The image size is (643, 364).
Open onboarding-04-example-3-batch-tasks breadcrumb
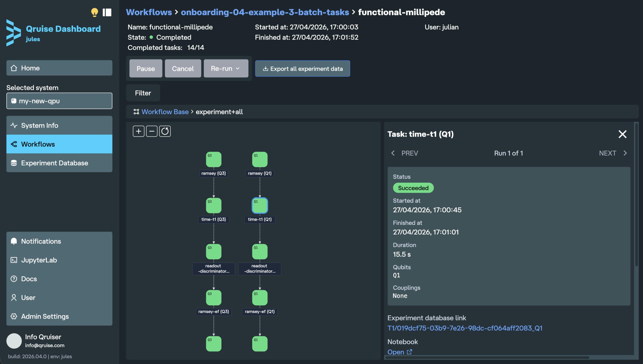click(x=265, y=12)
